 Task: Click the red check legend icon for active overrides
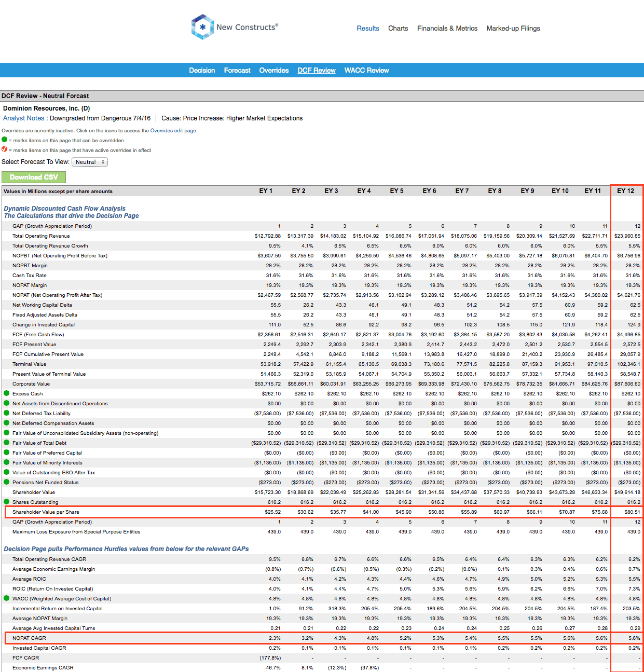pyautogui.click(x=5, y=149)
